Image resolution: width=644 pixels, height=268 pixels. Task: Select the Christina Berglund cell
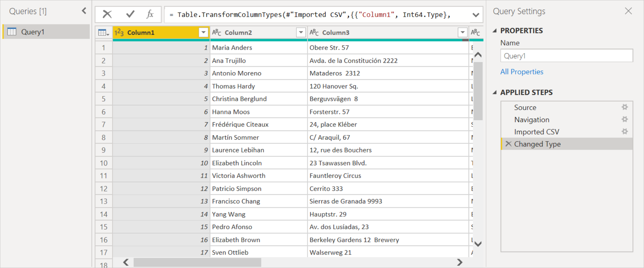coord(259,99)
